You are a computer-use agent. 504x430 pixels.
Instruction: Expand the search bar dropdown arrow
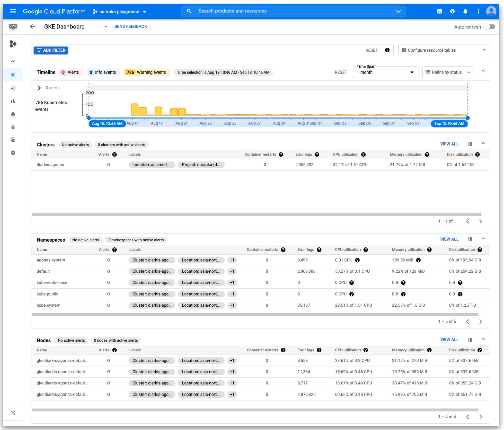pos(398,11)
